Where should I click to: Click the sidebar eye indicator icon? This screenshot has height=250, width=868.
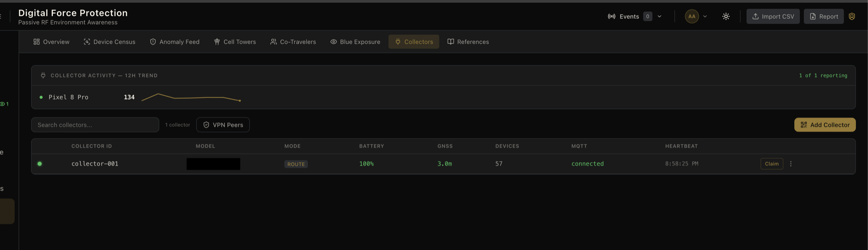pyautogui.click(x=3, y=104)
